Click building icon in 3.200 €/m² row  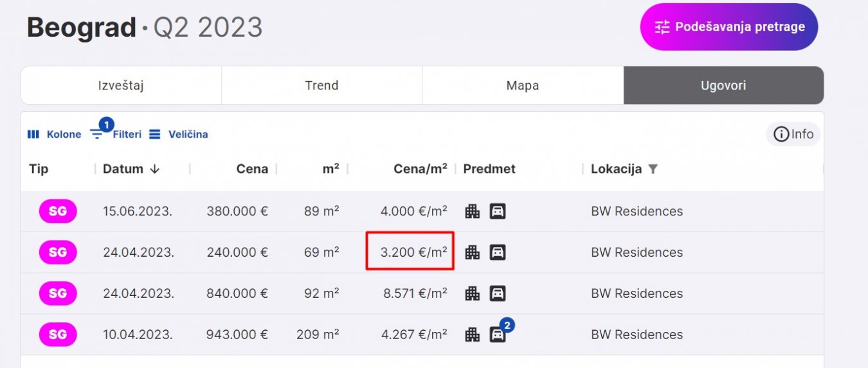(x=473, y=252)
